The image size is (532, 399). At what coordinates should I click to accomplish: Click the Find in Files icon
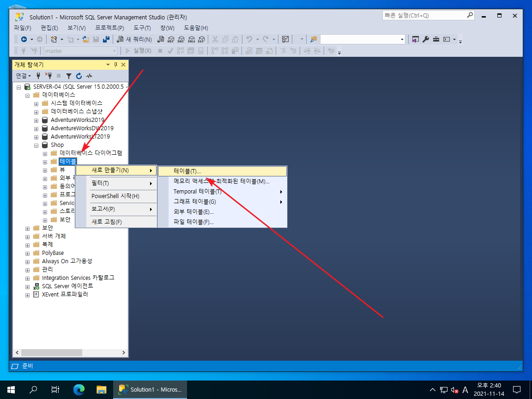click(x=314, y=39)
